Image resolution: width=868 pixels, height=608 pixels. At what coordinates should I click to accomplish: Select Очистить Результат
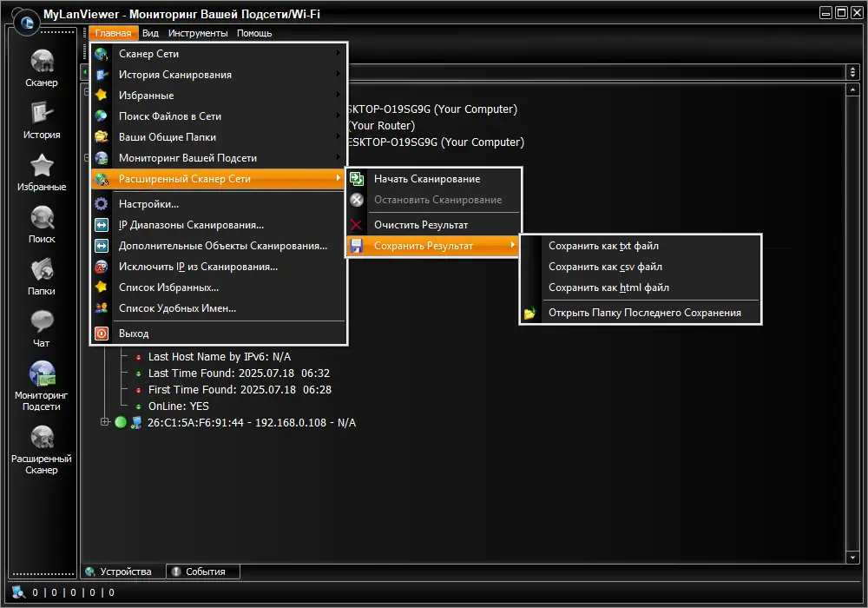[x=433, y=225]
